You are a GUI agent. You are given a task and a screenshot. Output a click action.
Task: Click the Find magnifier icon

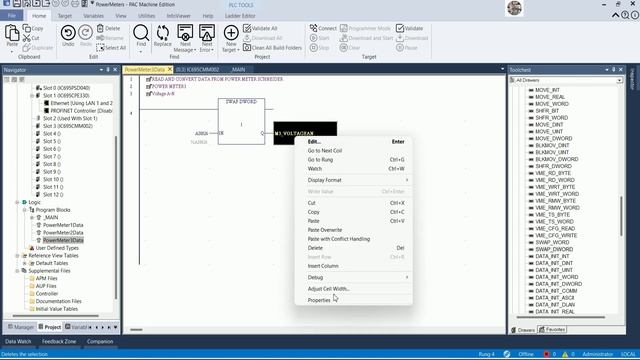(x=141, y=32)
